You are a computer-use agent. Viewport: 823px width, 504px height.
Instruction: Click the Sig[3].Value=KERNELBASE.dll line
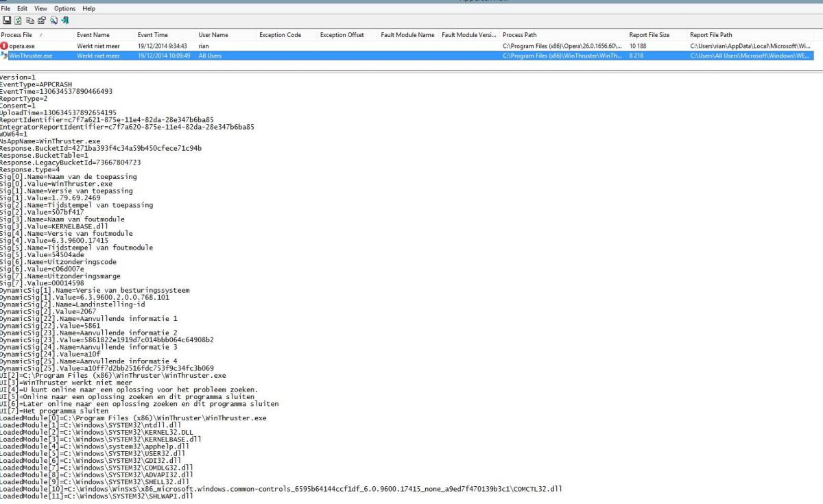[54, 226]
